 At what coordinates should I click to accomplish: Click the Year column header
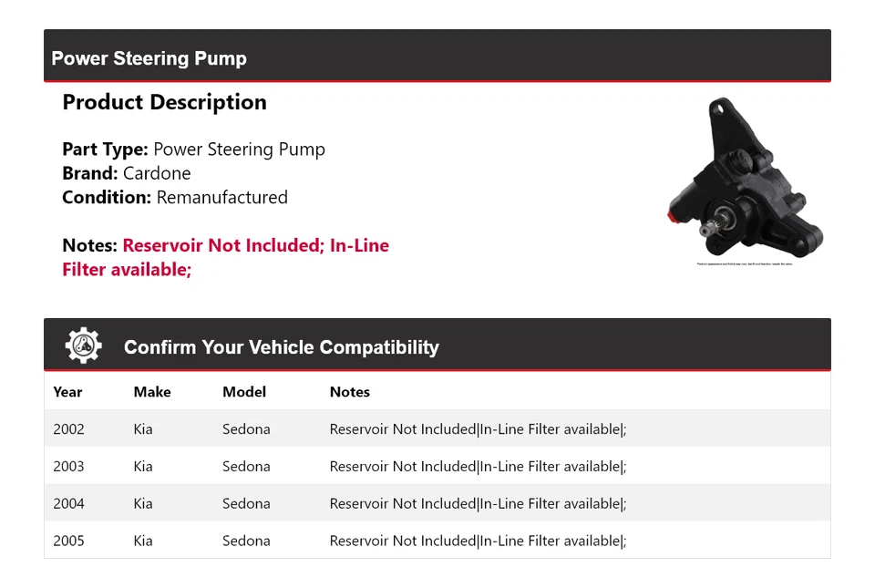coord(67,392)
